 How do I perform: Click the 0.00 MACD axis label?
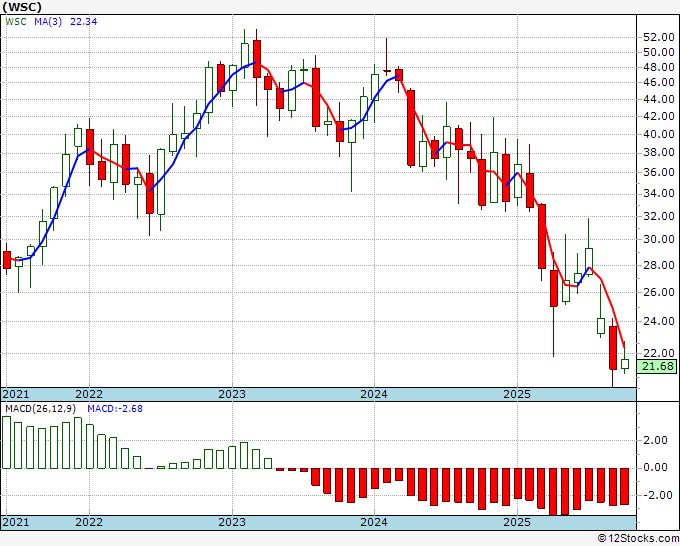point(655,468)
